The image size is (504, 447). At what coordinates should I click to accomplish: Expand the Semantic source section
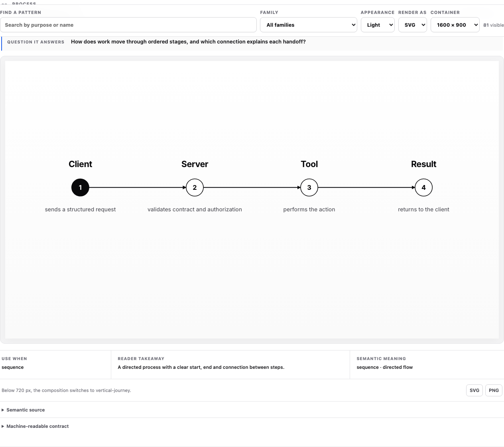26,410
